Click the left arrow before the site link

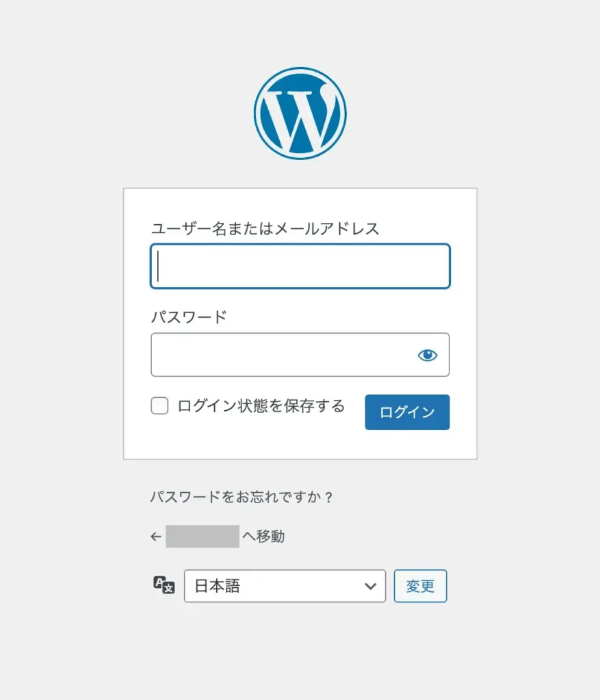(x=156, y=537)
